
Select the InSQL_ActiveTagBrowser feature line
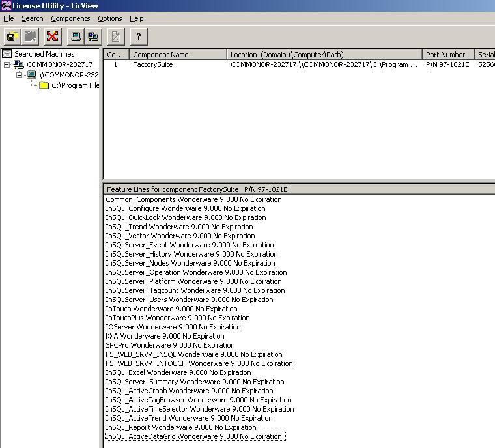coord(199,400)
